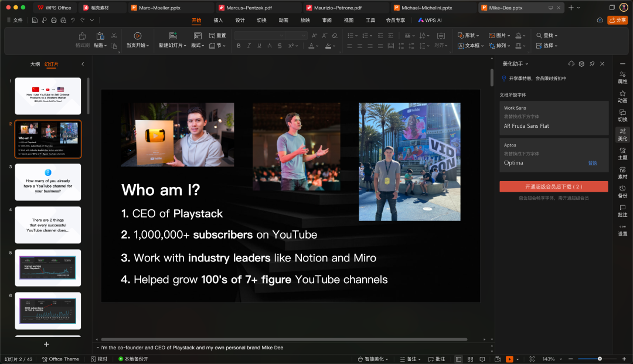Click the cloud sync icon near Share
This screenshot has width=633, height=364.
point(600,20)
